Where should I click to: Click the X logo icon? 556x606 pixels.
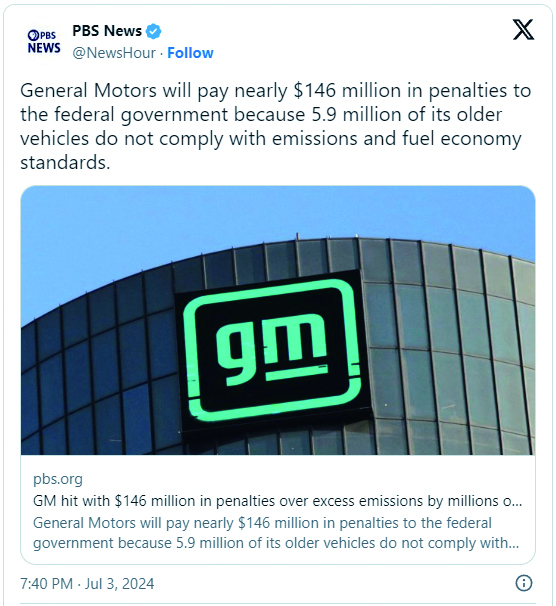(523, 29)
